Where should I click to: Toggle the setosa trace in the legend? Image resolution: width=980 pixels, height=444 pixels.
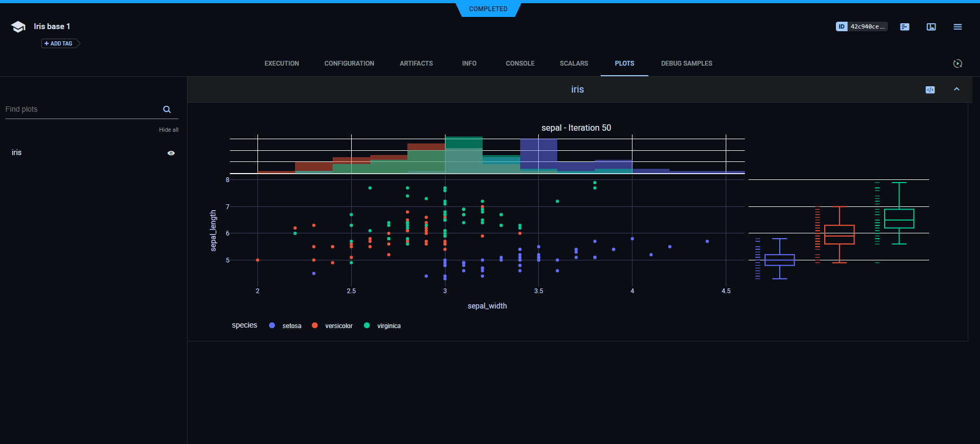[x=291, y=326]
